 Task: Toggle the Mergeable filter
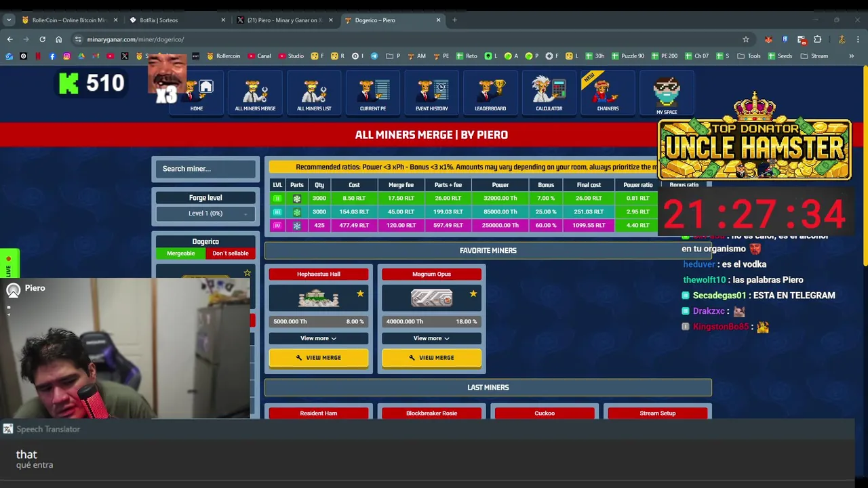coord(181,253)
